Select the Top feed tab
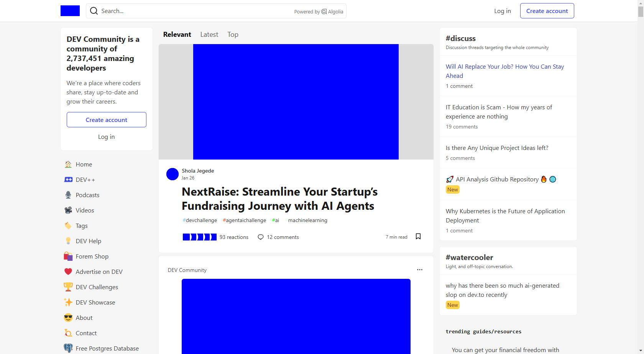Viewport: 644px width, 354px height. click(x=233, y=35)
